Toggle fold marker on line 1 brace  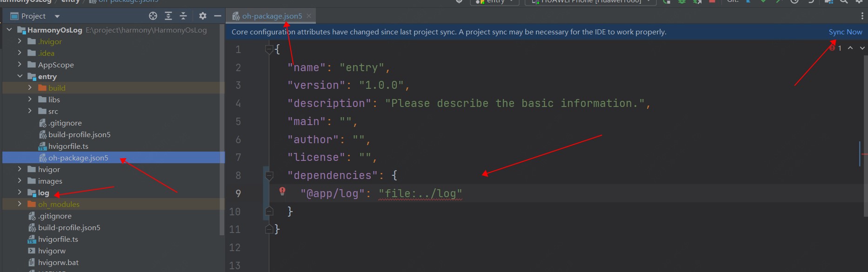269,49
